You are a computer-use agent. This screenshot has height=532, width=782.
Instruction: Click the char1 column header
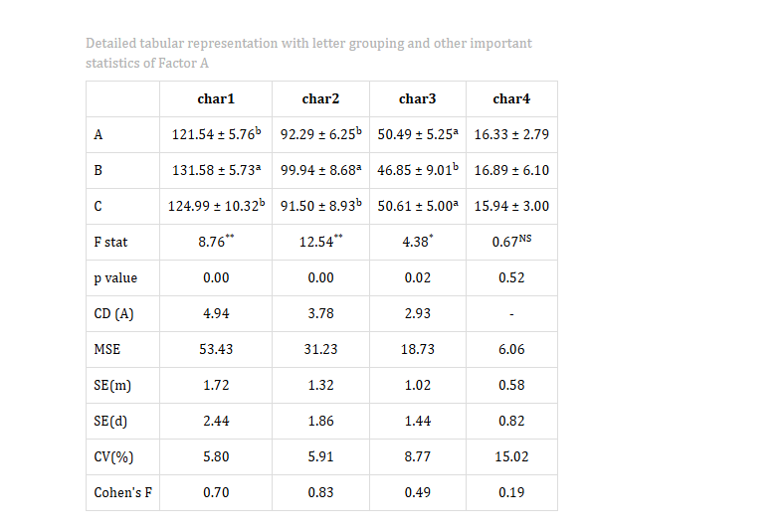pos(216,98)
